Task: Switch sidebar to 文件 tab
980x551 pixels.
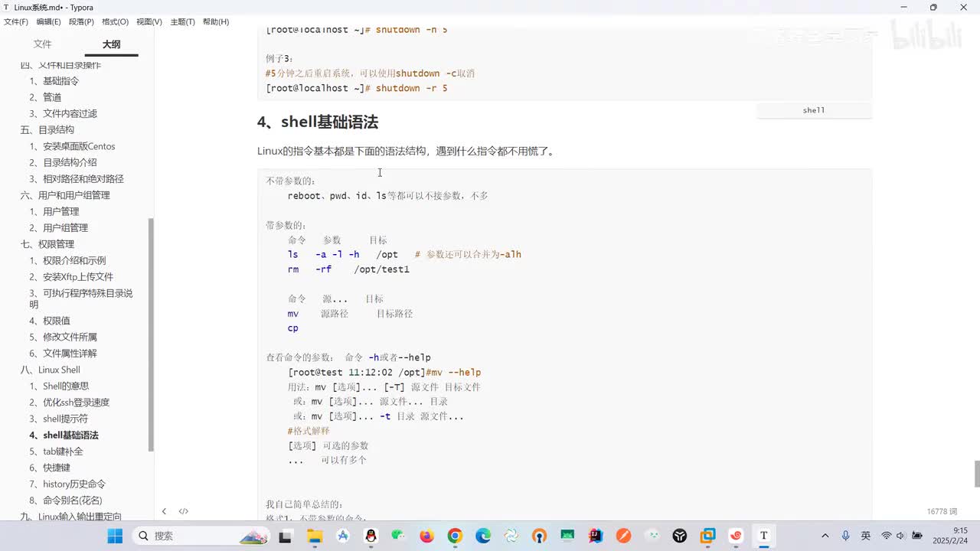Action: point(43,44)
